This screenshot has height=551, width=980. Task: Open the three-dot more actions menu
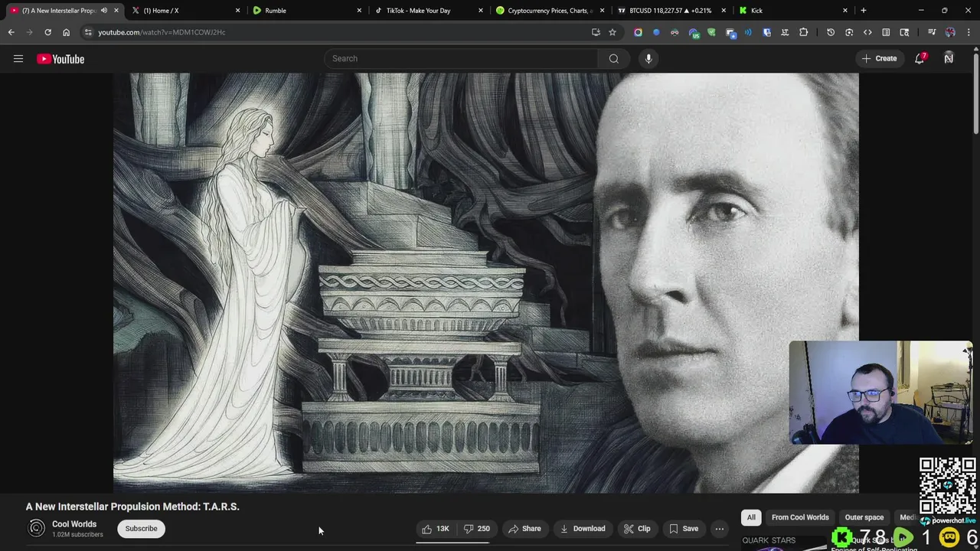click(719, 529)
